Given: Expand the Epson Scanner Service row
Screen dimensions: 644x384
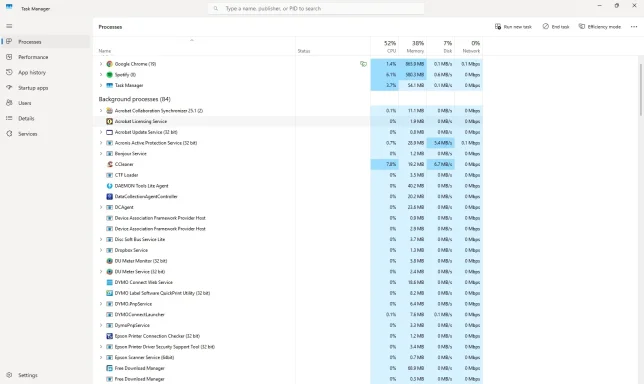Looking at the screenshot, I should (101, 357).
